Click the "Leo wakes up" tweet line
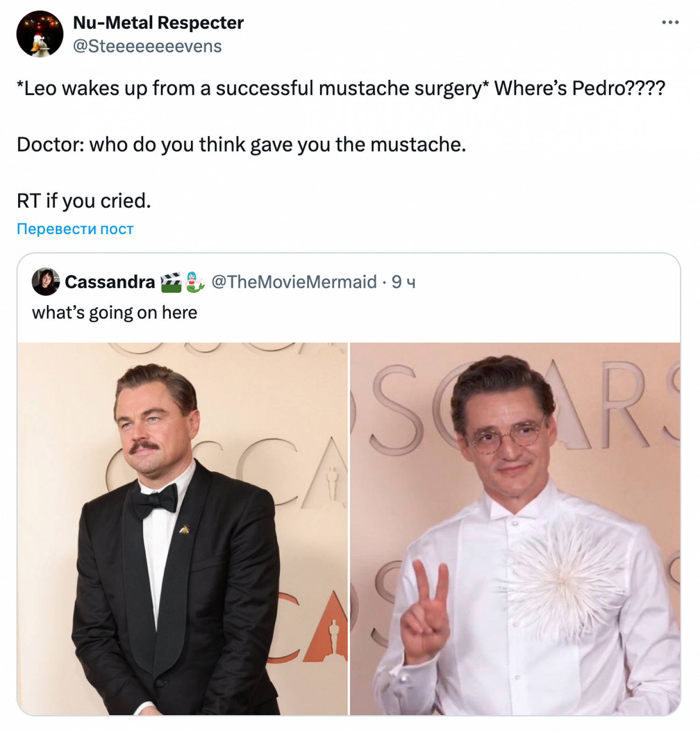Image resolution: width=700 pixels, height=731 pixels. pyautogui.click(x=341, y=88)
